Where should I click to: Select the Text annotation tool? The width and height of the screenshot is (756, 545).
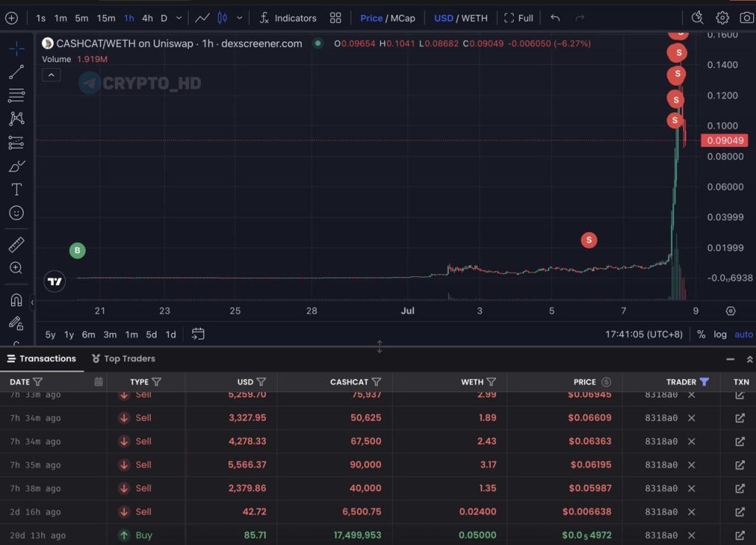(x=16, y=190)
